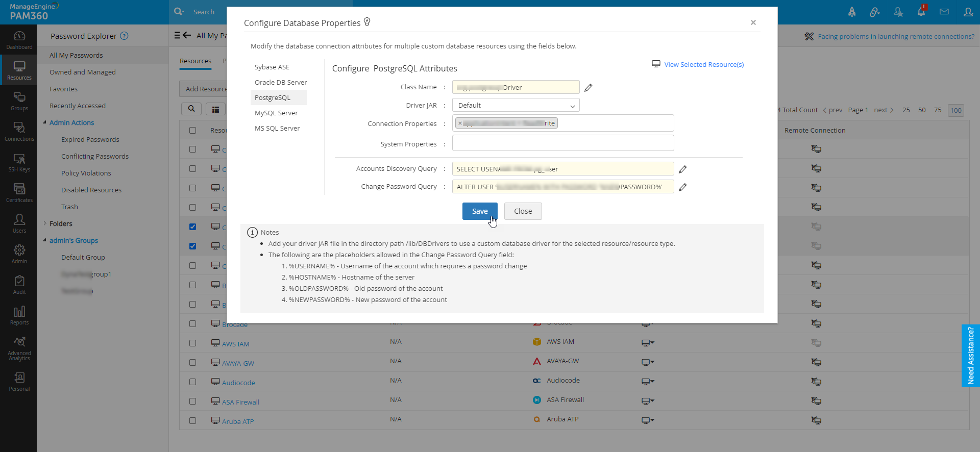The height and width of the screenshot is (452, 980).
Task: Toggle the select-all resources header checkbox
Action: 192,131
